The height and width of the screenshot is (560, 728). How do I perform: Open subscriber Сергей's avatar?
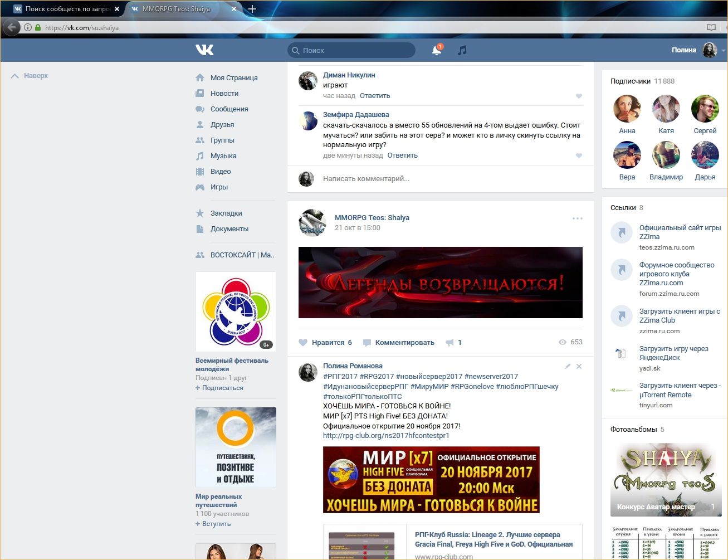[x=705, y=109]
